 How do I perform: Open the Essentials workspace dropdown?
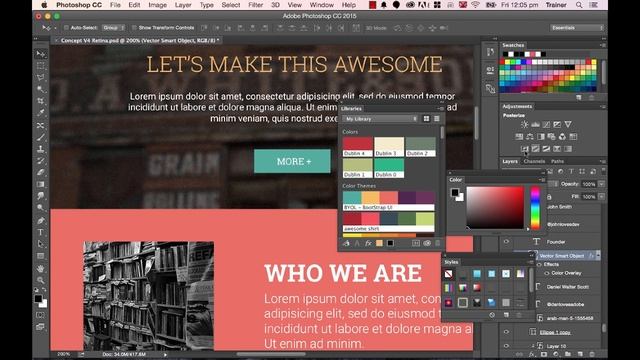(x=577, y=28)
